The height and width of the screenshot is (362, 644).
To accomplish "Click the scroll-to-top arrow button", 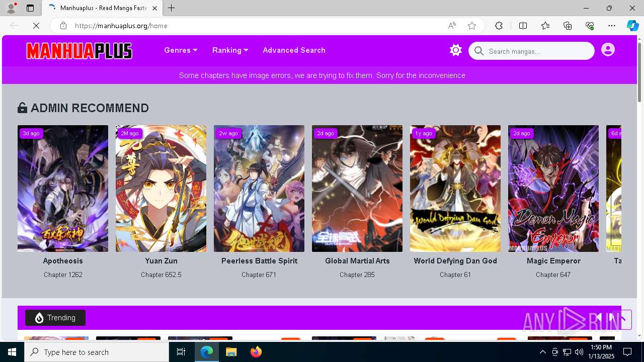I will coord(623,320).
